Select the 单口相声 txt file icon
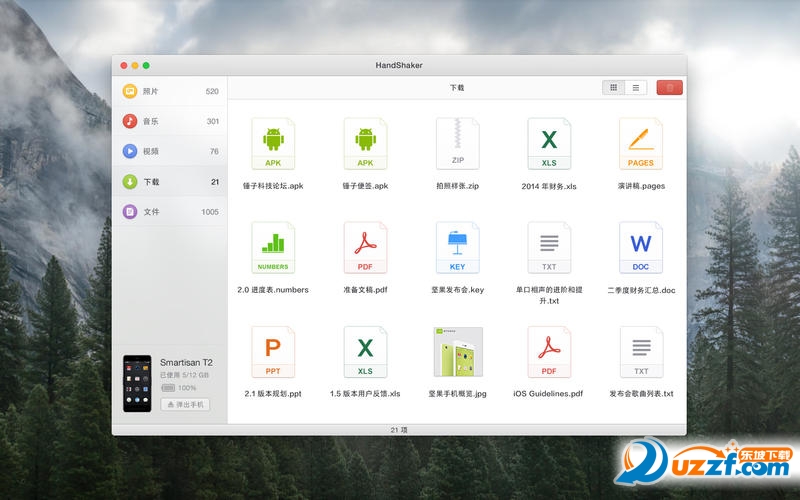Screen dimensions: 800x500 549,248
